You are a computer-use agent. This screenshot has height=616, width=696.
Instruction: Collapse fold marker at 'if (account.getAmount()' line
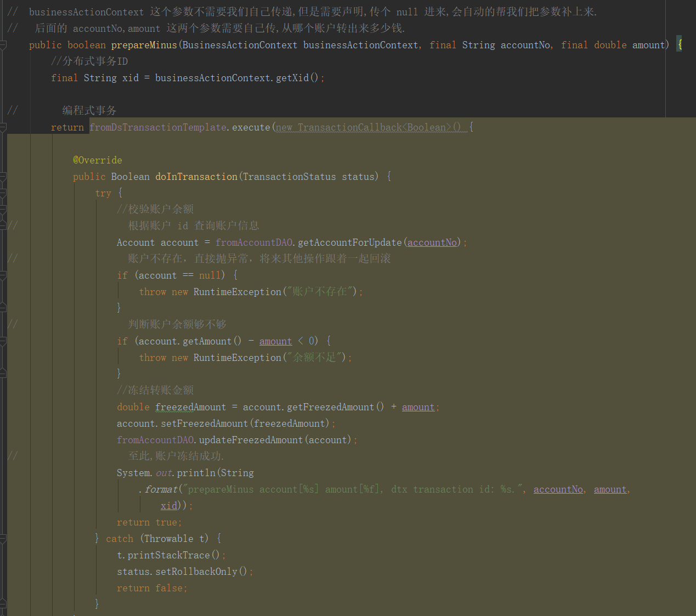coord(3,341)
